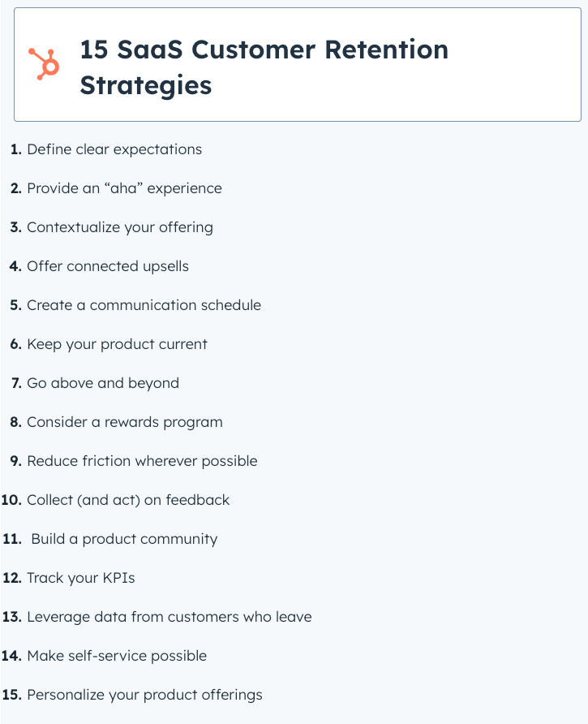Open 'Consider a rewards program' entry
The height and width of the screenshot is (724, 588).
125,423
